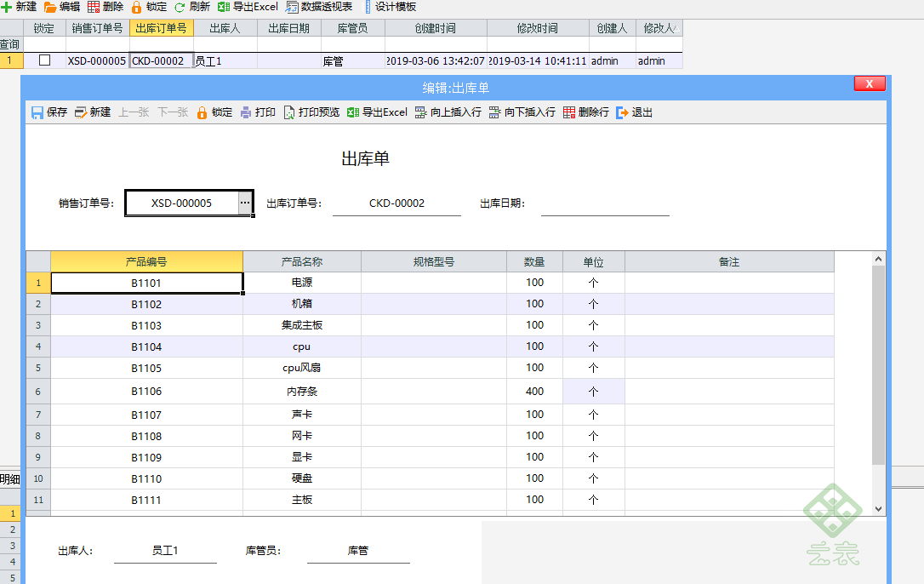Click the print icon in dialog toolbar
Viewport: 924px width, 584px height.
(x=246, y=112)
